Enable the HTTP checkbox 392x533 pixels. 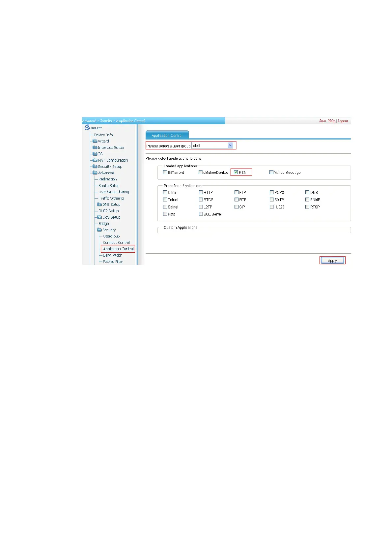[x=201, y=192]
